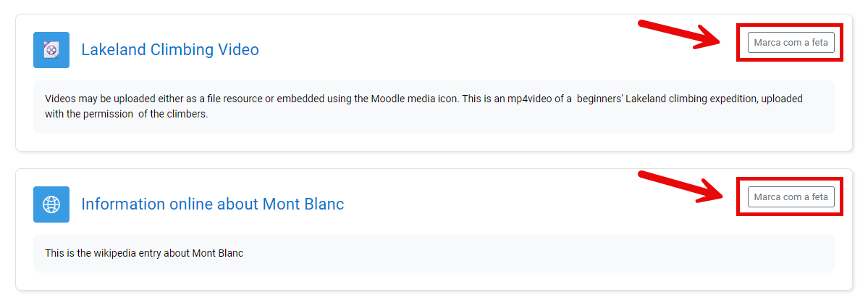Click the Lakeland video description text box
The width and height of the screenshot is (868, 298).
pyautogui.click(x=433, y=107)
